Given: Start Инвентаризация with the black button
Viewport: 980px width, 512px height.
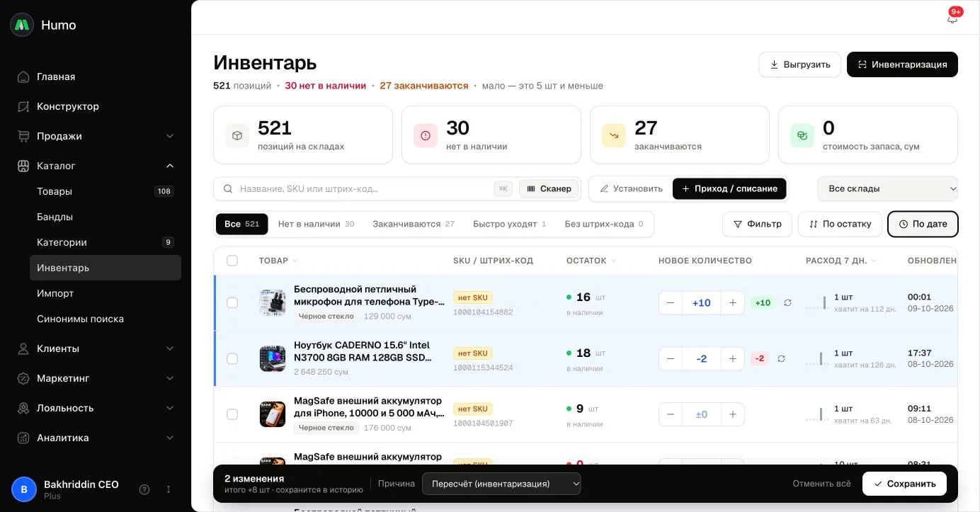Looking at the screenshot, I should (x=902, y=64).
